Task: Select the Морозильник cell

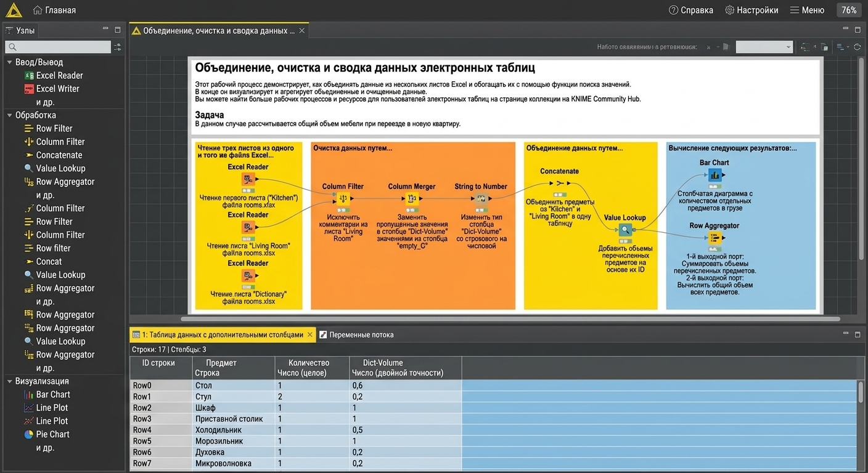Action: point(234,441)
